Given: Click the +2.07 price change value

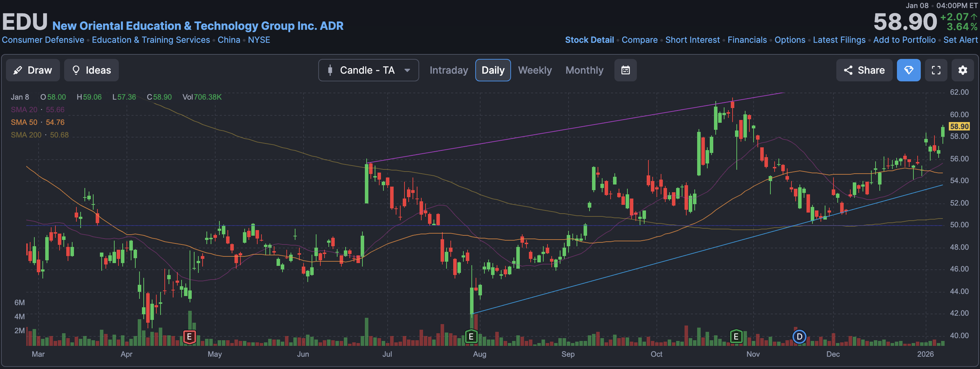Looking at the screenshot, I should (954, 17).
